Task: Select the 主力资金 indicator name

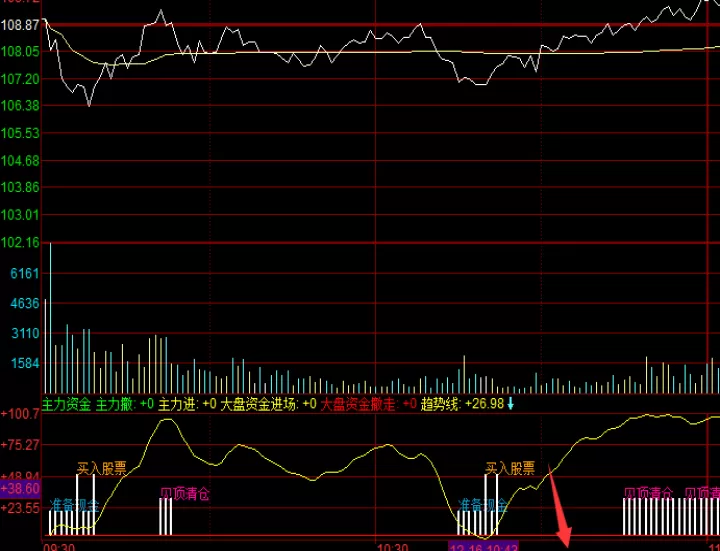Action: 67,405
